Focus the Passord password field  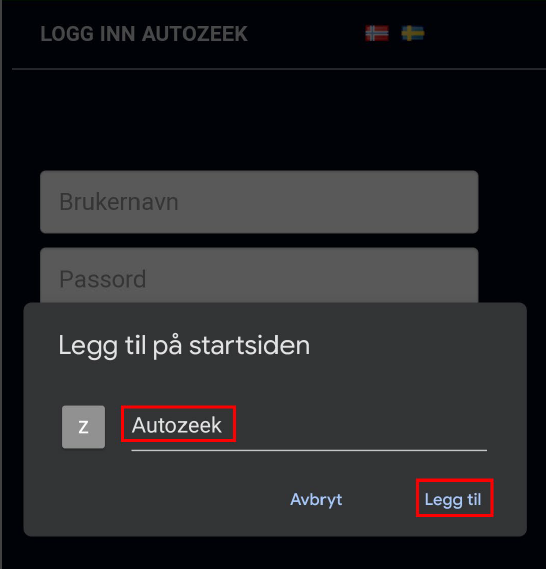pos(259,275)
